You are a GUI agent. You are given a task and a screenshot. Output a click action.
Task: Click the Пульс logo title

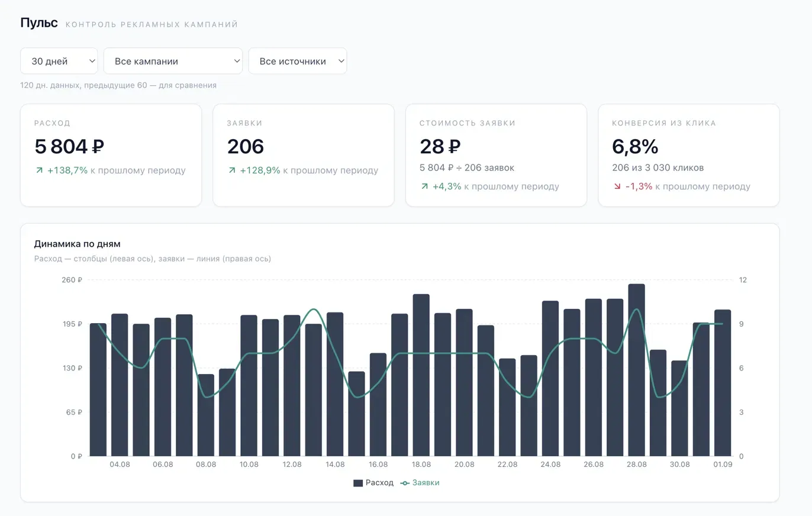[39, 23]
